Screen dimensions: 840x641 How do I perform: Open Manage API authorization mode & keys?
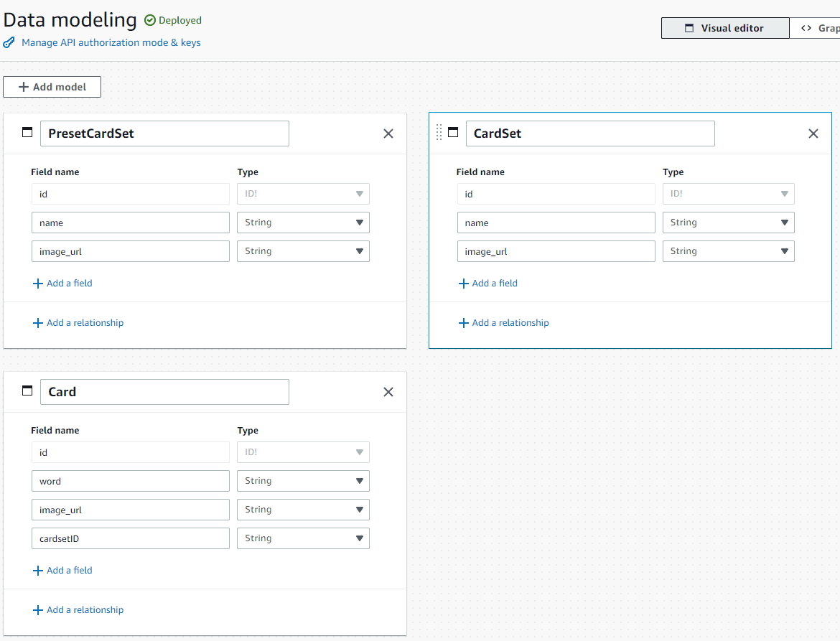[x=111, y=42]
